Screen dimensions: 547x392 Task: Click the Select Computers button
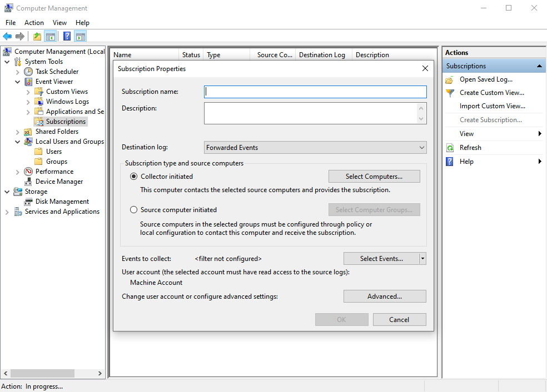374,177
